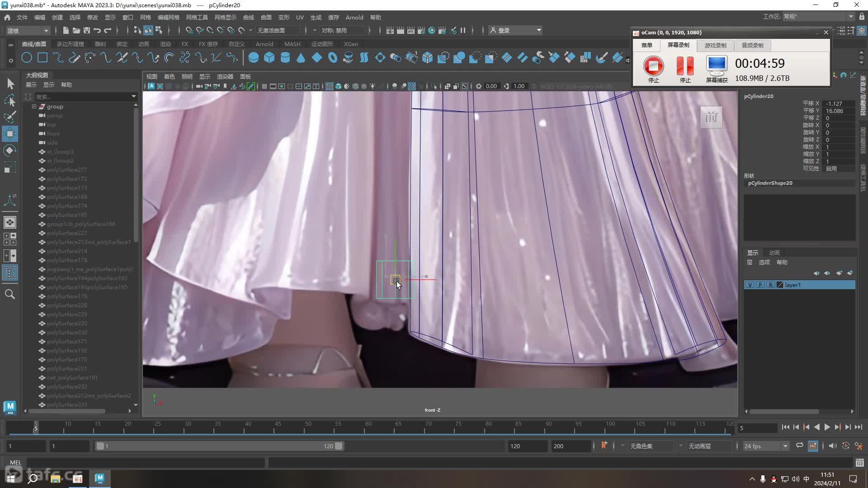Open the frame rate 24 fps dropdown
The width and height of the screenshot is (868, 488).
click(766, 446)
